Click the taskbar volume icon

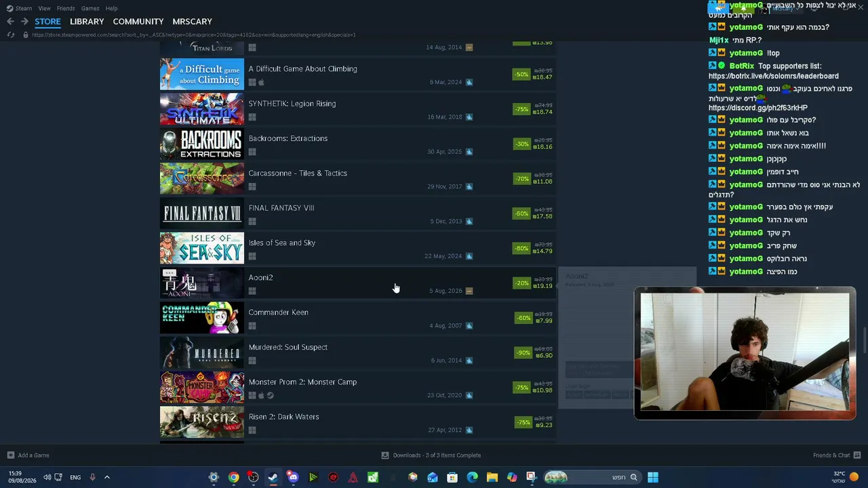(47, 477)
